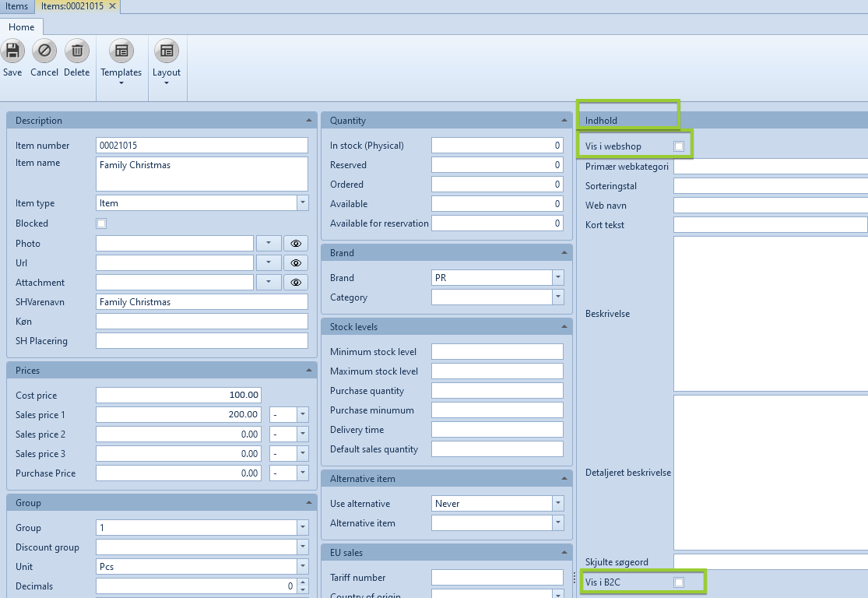Image resolution: width=868 pixels, height=598 pixels.
Task: Click the SH Placering field
Action: [202, 340]
